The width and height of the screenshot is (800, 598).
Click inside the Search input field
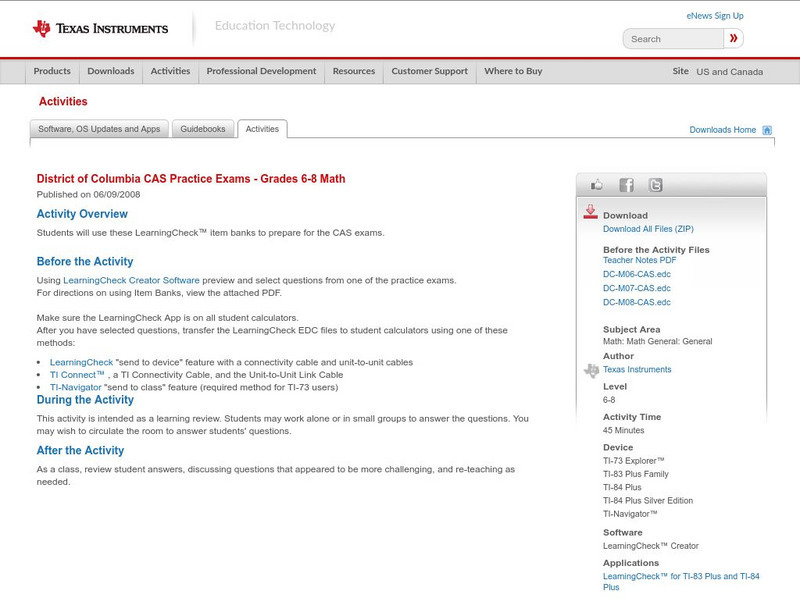(670, 38)
